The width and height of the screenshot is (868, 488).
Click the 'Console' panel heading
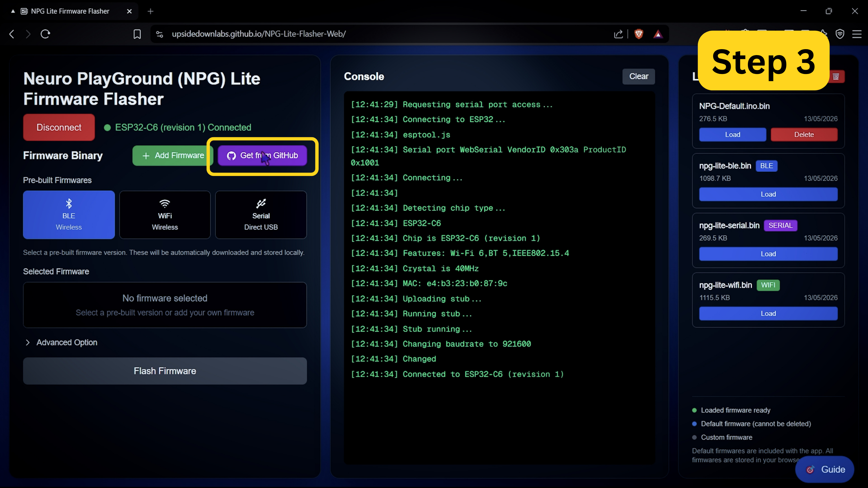tap(364, 77)
